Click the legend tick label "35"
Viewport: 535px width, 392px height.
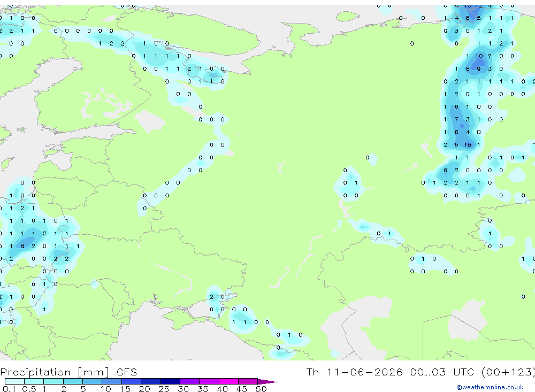point(203,389)
